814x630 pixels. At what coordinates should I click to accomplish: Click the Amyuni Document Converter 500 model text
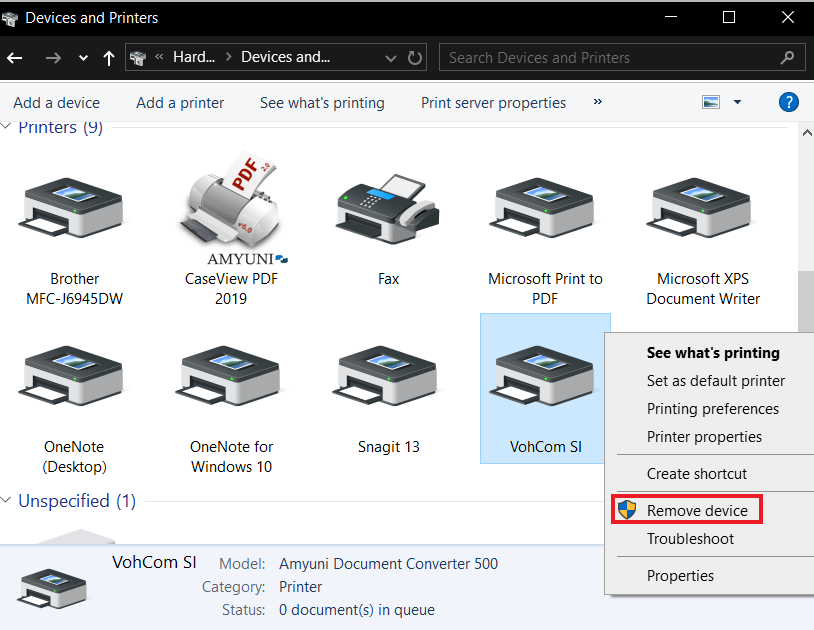(x=388, y=564)
